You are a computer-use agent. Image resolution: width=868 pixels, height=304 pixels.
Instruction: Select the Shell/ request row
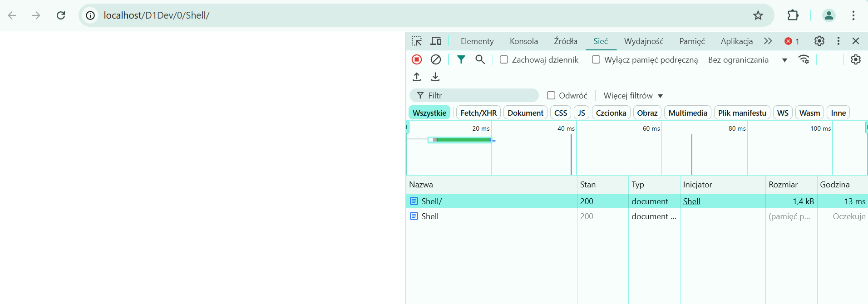[637, 201]
